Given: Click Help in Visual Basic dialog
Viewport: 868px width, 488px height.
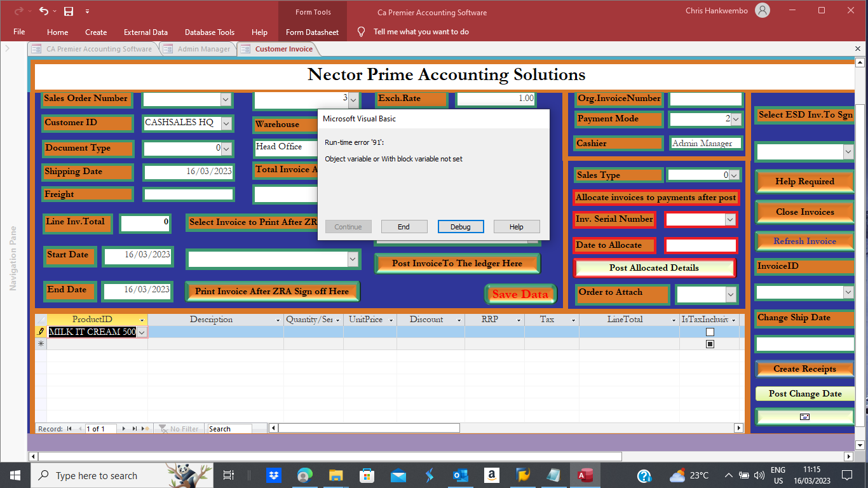Looking at the screenshot, I should tap(517, 227).
